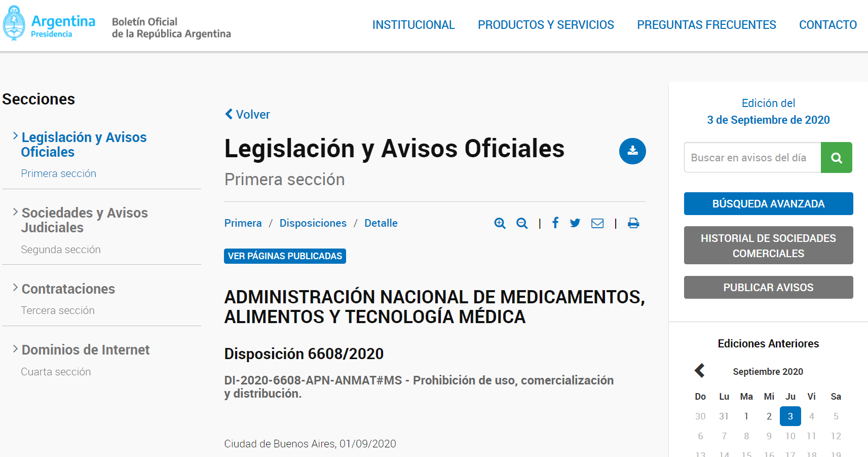The image size is (868, 457).
Task: Click the Buscar en avisos del día field
Action: (x=752, y=157)
